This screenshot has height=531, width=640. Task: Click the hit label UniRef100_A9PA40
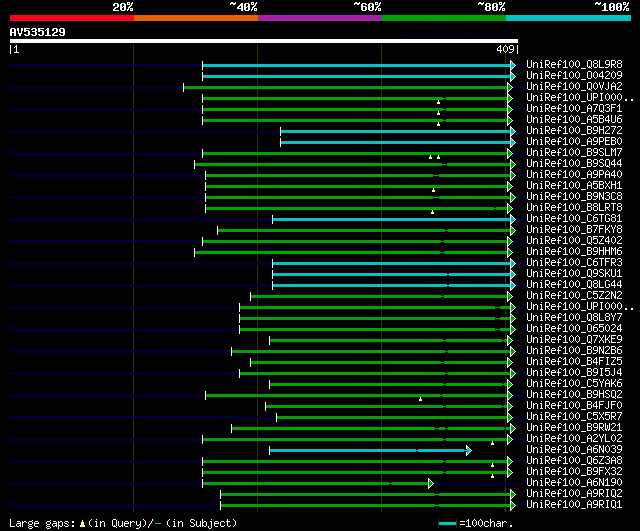[574, 175]
